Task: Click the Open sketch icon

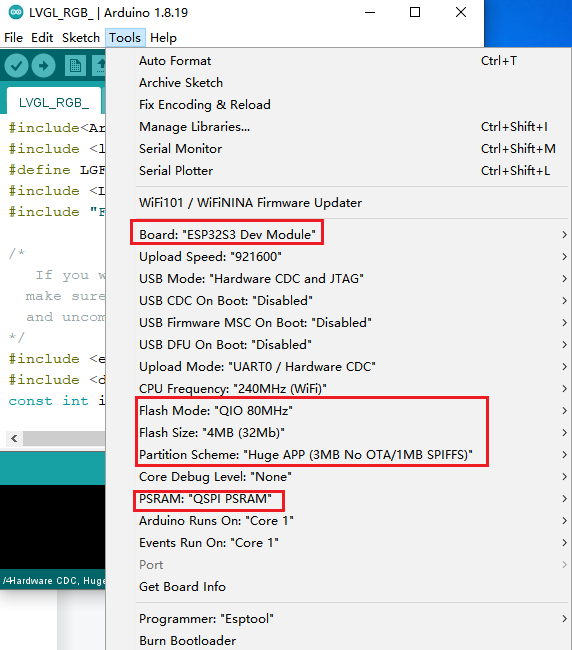Action: coord(99,65)
